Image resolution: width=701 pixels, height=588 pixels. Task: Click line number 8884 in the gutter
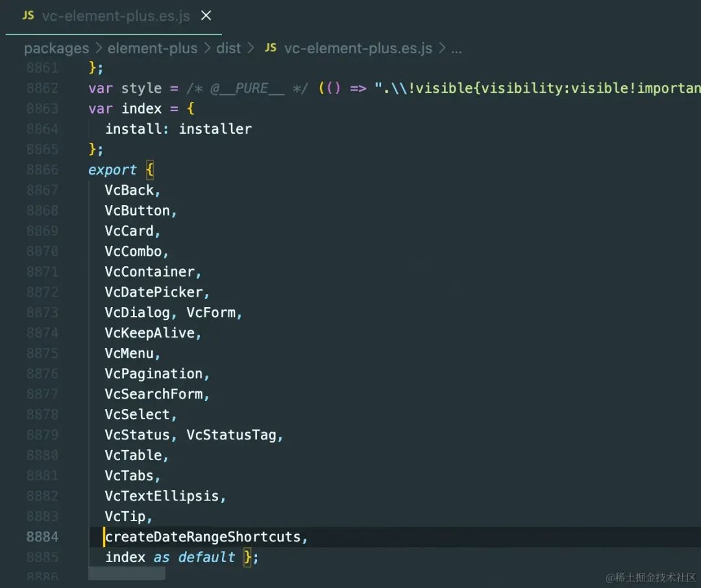[x=42, y=537]
